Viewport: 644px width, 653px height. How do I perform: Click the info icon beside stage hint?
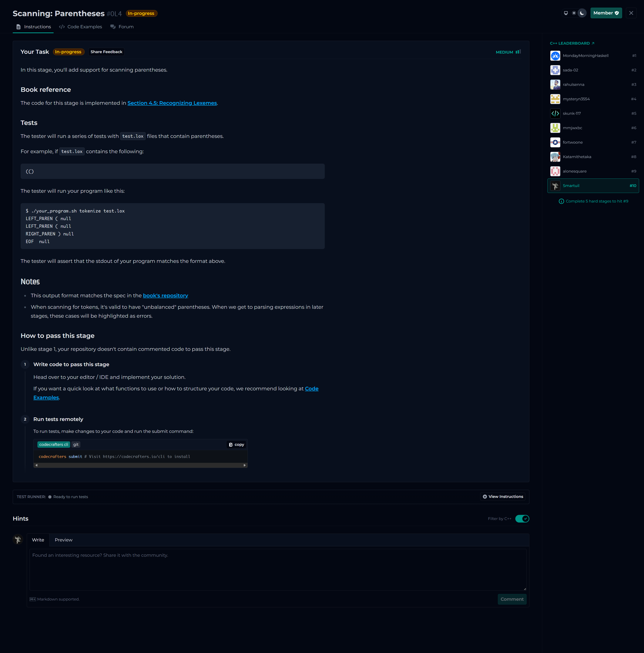(561, 201)
